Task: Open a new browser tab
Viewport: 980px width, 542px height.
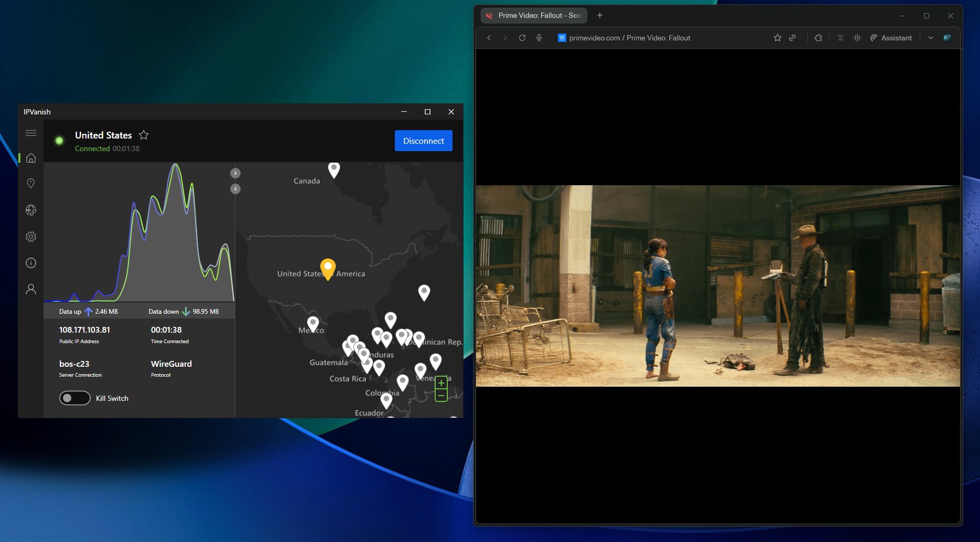Action: tap(600, 16)
